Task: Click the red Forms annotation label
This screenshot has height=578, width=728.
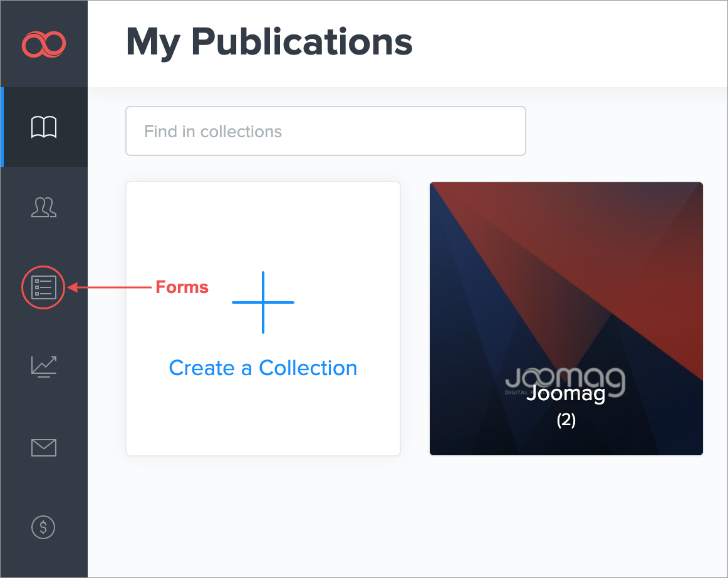Action: point(182,287)
